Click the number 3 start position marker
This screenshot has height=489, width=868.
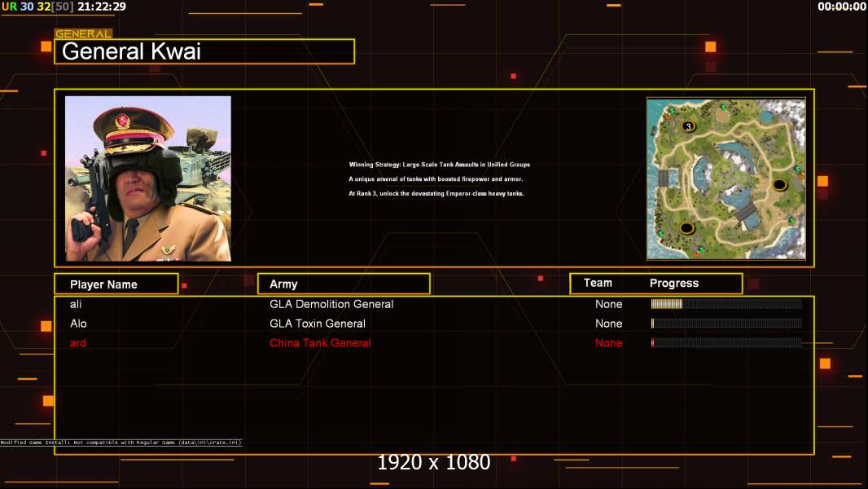click(688, 126)
